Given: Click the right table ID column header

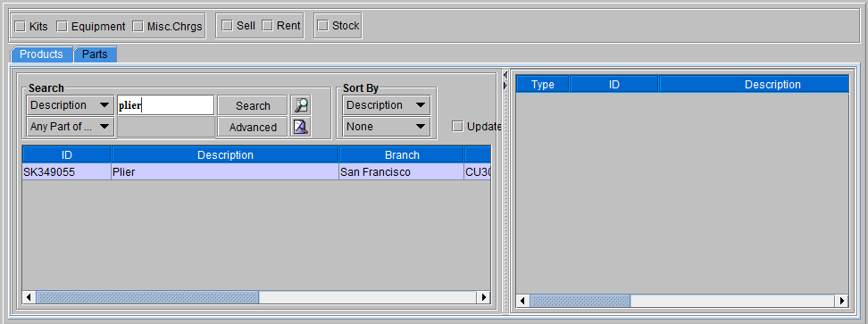Looking at the screenshot, I should [x=613, y=85].
